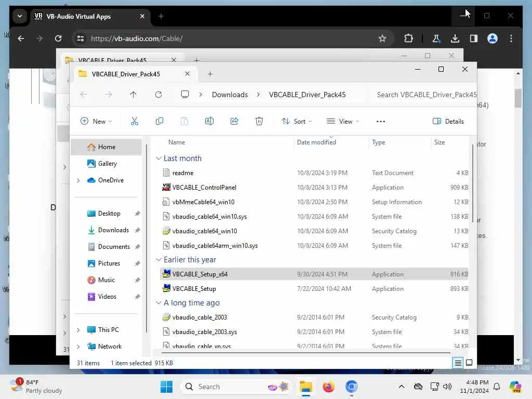Click the Copy icon in Explorer toolbar
The height and width of the screenshot is (399, 532).
pos(159,121)
